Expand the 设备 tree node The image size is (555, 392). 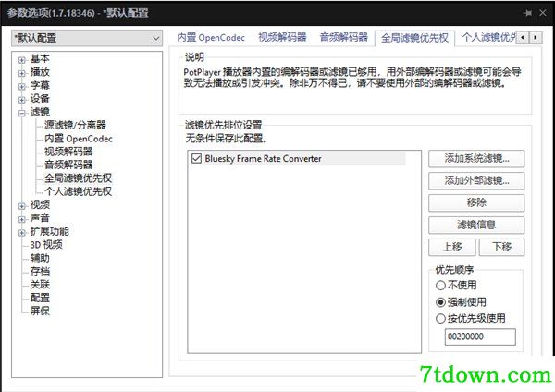click(x=22, y=100)
